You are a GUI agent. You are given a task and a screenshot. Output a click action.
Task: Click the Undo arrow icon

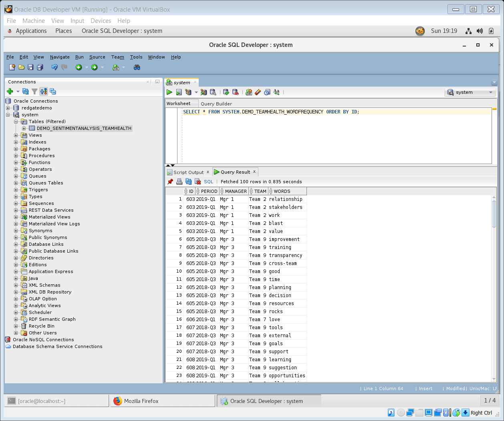pos(54,67)
